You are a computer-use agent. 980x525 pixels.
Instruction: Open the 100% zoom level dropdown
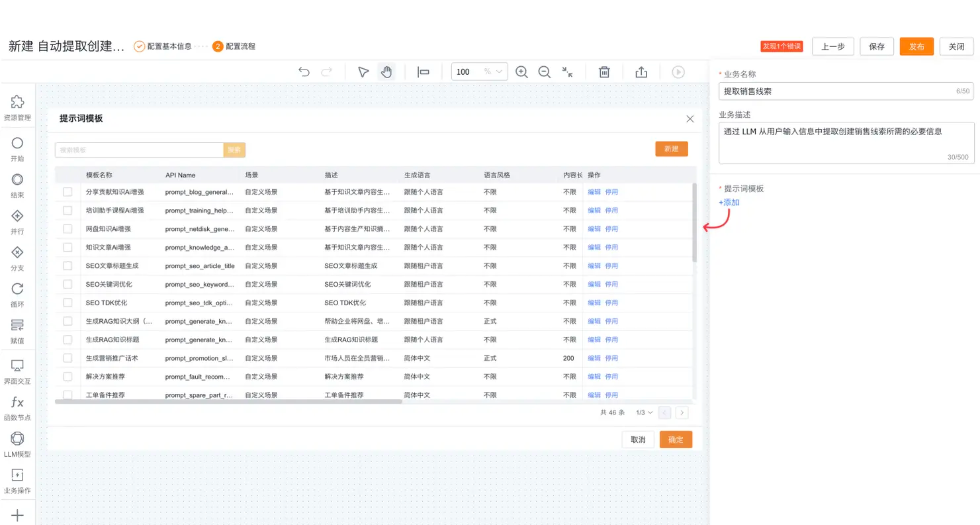499,72
